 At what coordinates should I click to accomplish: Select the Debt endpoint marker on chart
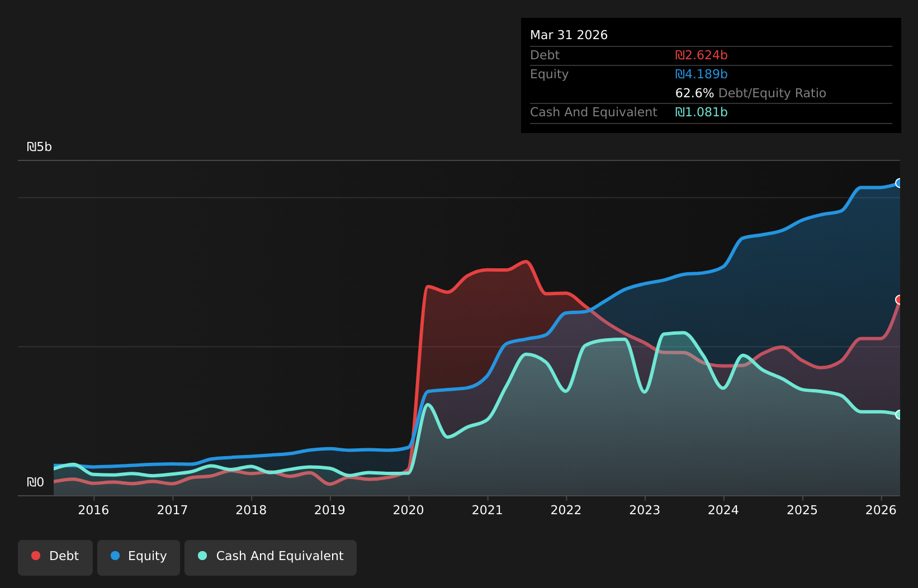[x=899, y=300]
